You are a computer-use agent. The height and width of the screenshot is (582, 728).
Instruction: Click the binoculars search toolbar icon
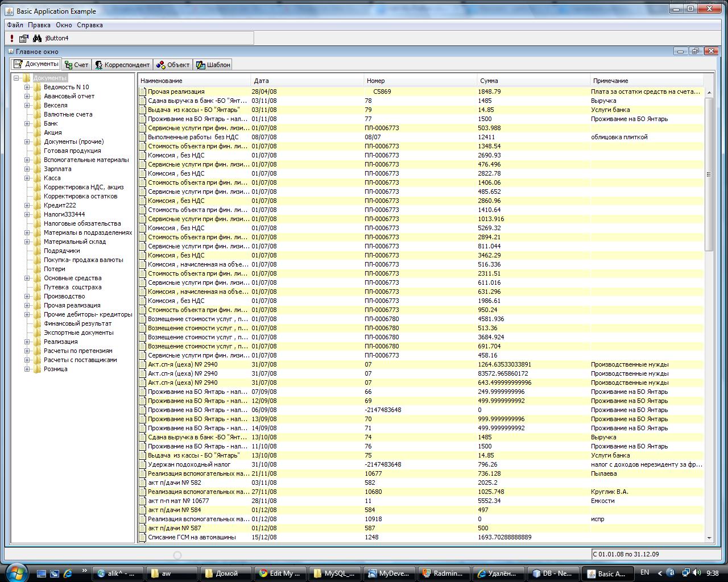(x=38, y=38)
